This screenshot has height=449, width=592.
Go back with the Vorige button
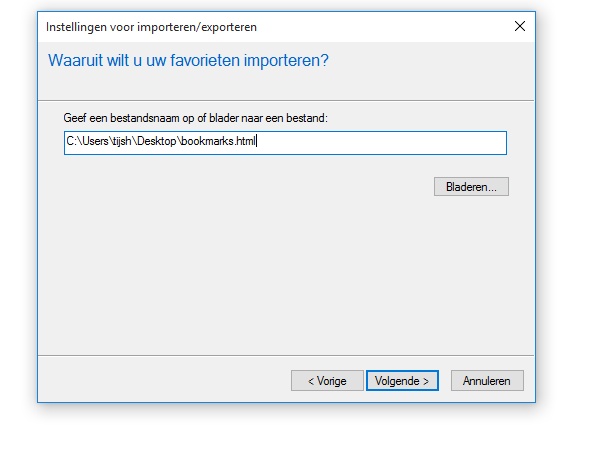[x=327, y=381]
